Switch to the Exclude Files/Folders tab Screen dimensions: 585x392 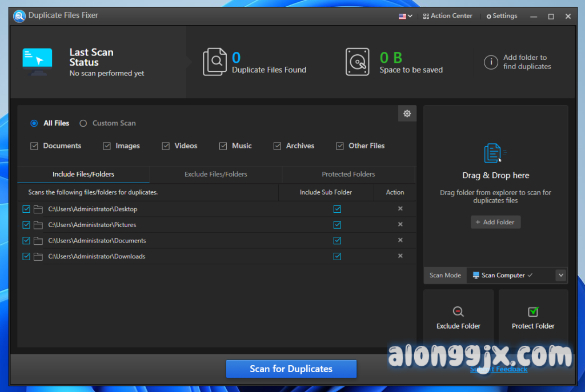216,175
